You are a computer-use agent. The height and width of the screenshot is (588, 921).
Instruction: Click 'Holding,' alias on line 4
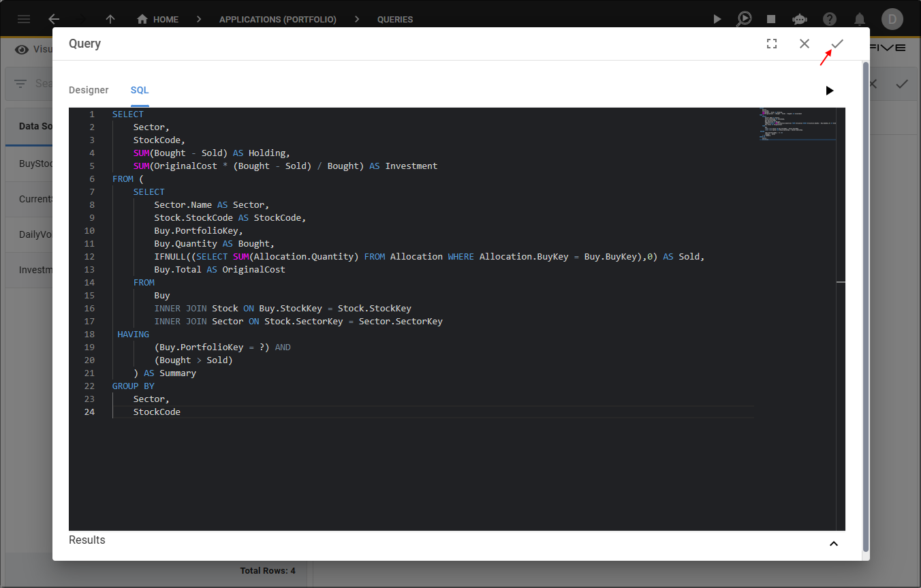pos(270,153)
